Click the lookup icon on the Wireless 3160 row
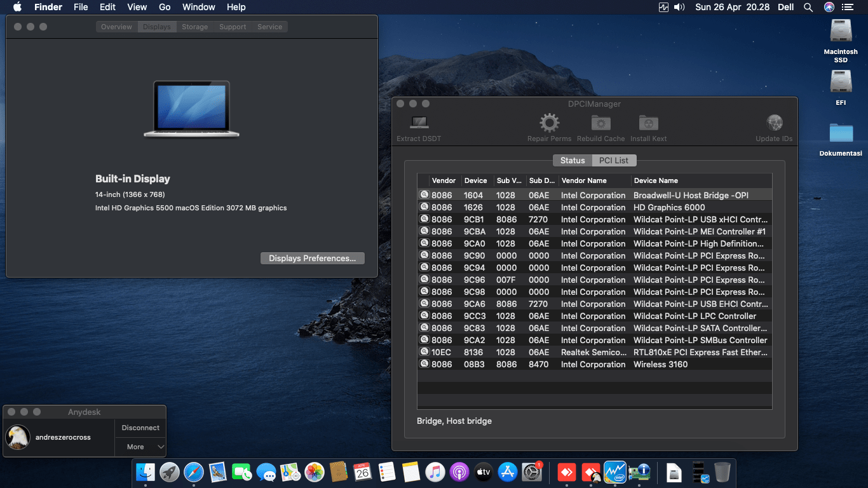This screenshot has height=488, width=868. (424, 364)
